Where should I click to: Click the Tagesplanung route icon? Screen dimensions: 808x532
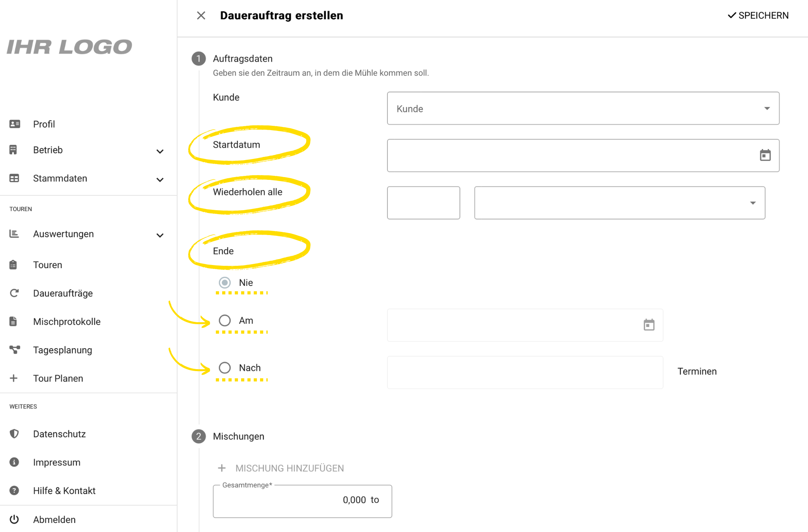pyautogui.click(x=15, y=350)
